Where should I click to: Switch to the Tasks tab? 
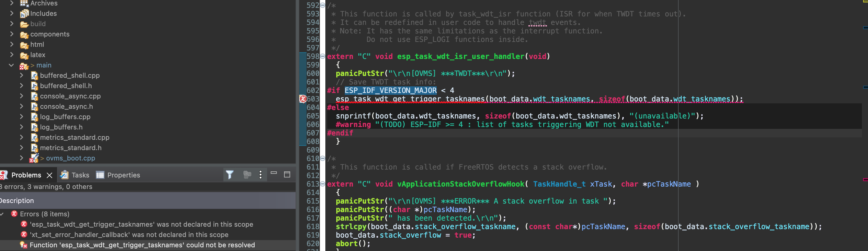pyautogui.click(x=80, y=175)
